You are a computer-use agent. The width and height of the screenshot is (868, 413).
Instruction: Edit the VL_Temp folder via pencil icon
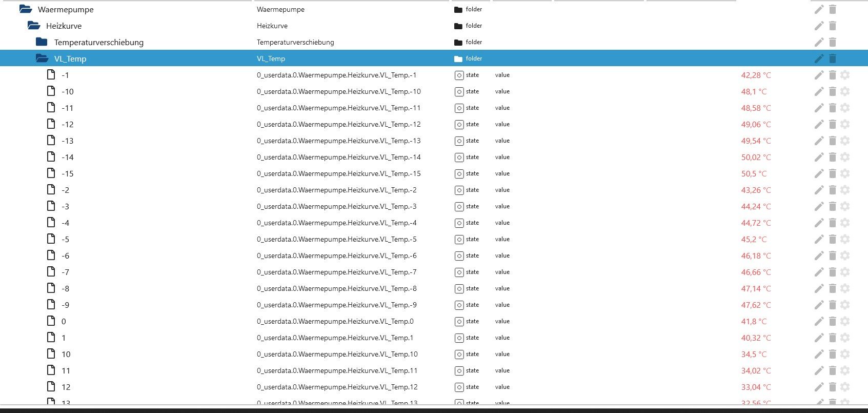819,58
